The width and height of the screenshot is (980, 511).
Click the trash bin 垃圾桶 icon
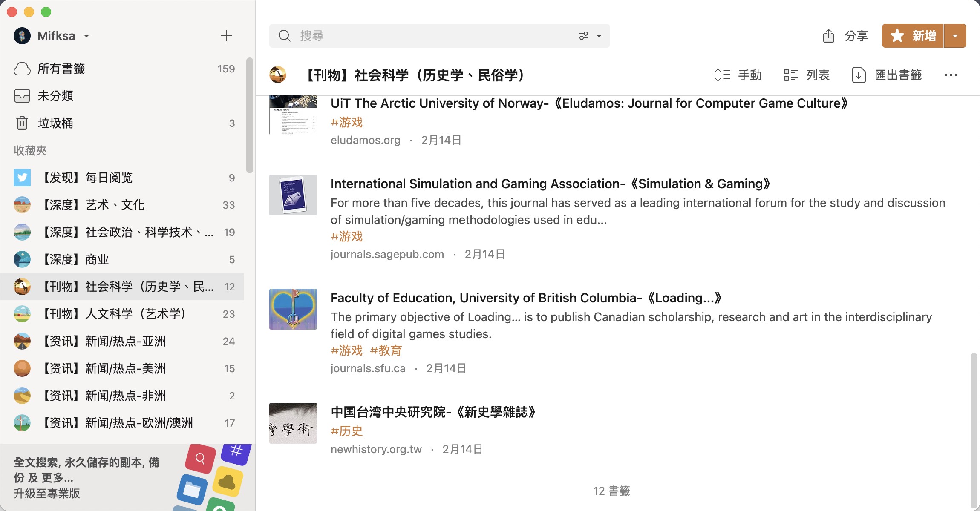(22, 123)
